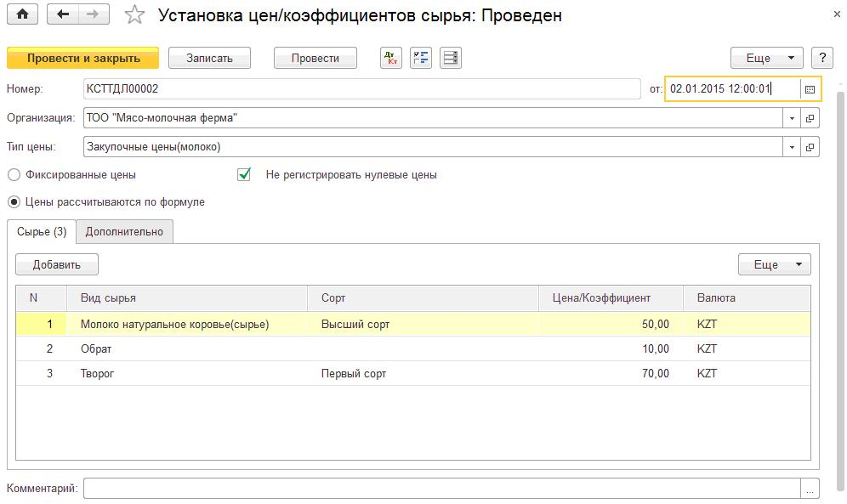
Task: Select Цены рассчитываются по формуле option
Action: click(x=14, y=201)
